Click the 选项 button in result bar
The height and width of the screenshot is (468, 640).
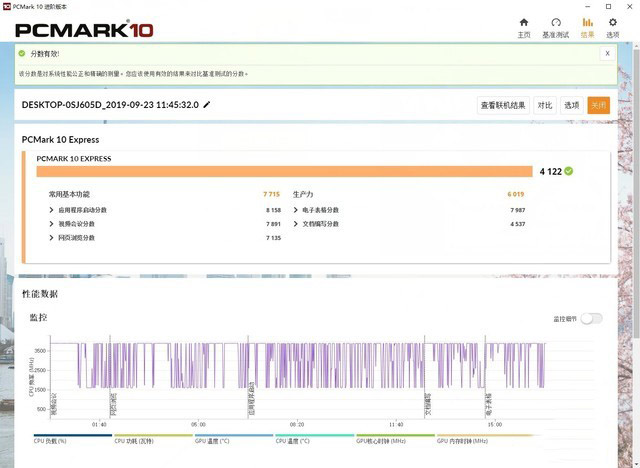point(571,105)
